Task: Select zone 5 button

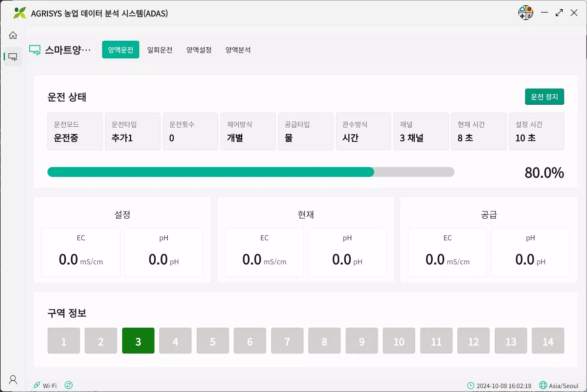Action: (213, 340)
